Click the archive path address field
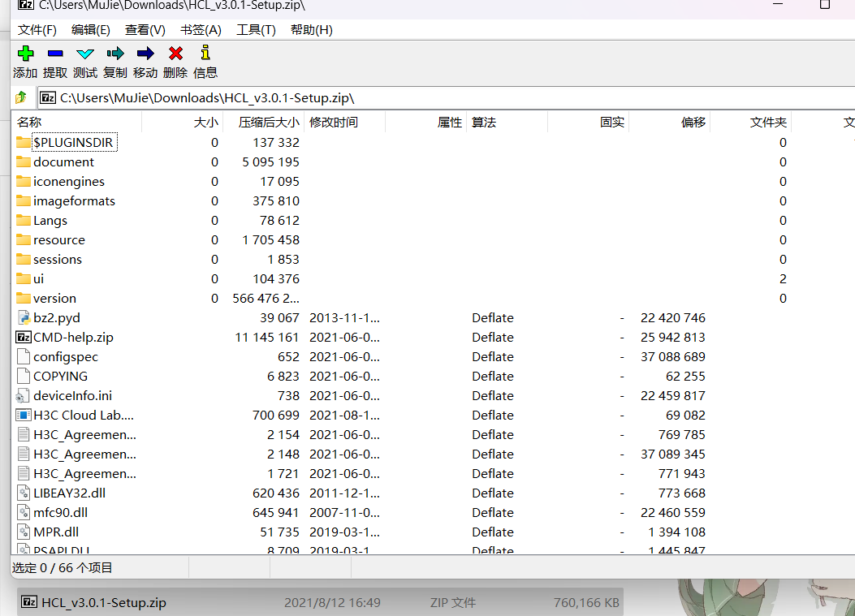This screenshot has width=855, height=616. pyautogui.click(x=446, y=97)
